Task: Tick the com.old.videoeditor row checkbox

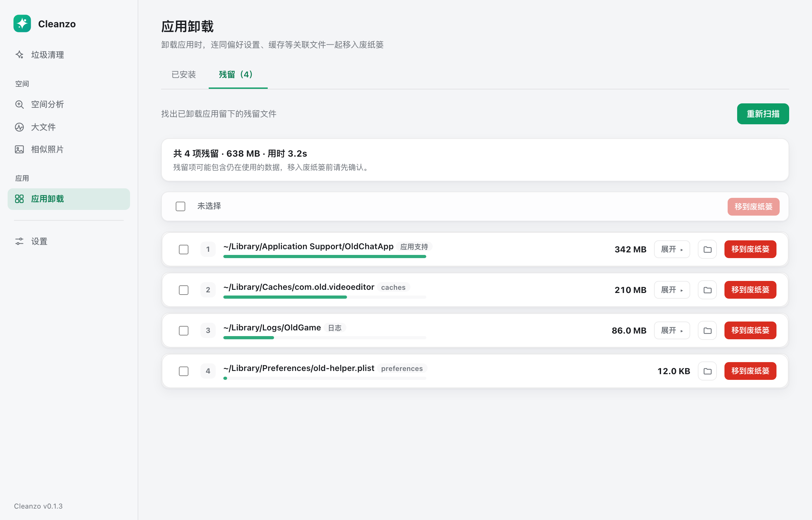Action: pyautogui.click(x=184, y=290)
